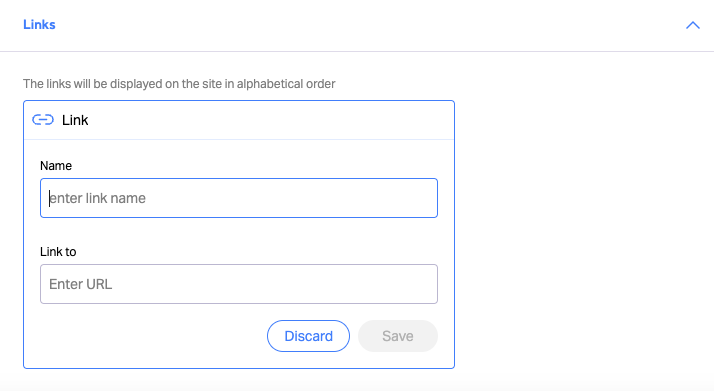Click the 'Enter URL' placeholder text
Image resolution: width=714 pixels, height=391 pixels.
point(81,284)
